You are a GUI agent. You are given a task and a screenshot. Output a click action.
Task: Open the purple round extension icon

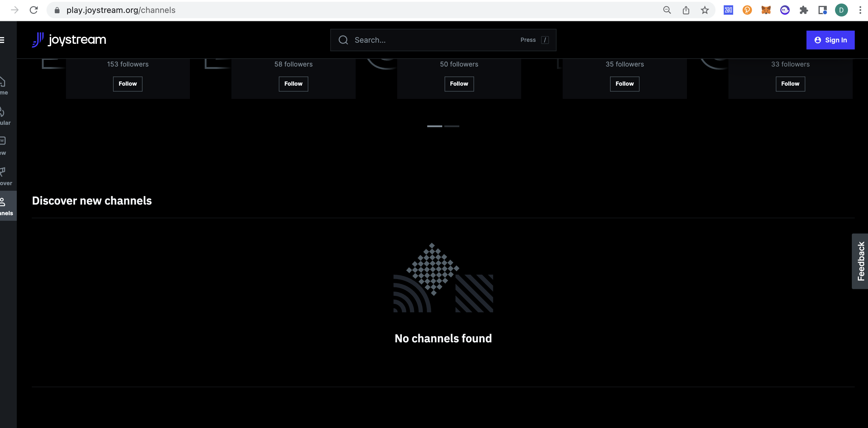click(785, 10)
